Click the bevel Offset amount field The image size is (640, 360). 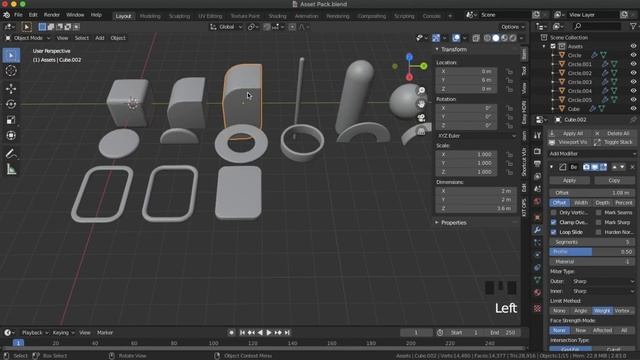592,193
